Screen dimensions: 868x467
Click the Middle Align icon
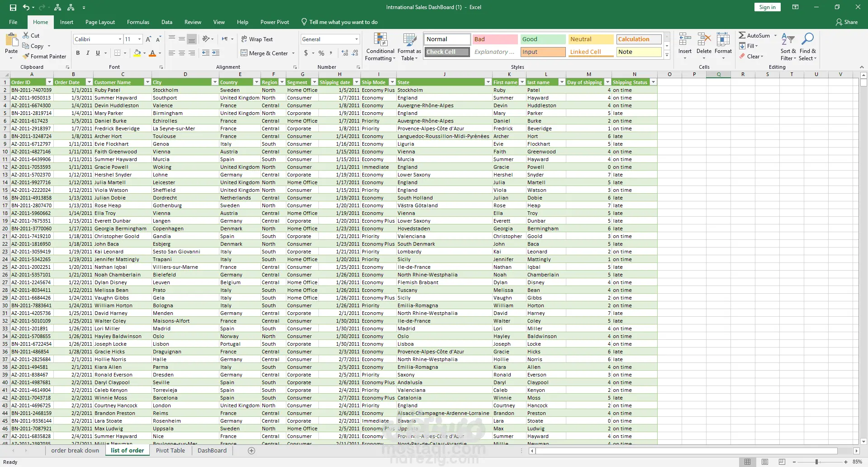pyautogui.click(x=182, y=39)
